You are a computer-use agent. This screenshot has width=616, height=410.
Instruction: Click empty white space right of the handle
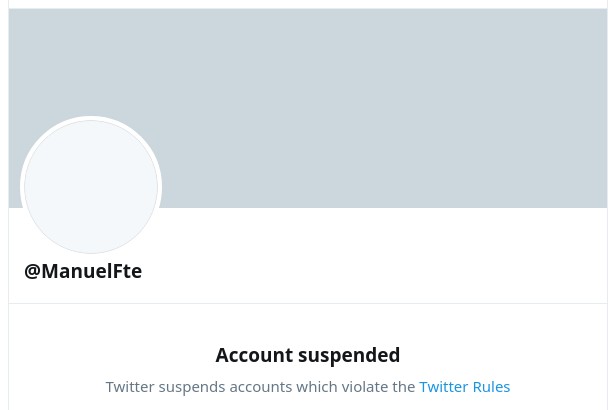373,271
